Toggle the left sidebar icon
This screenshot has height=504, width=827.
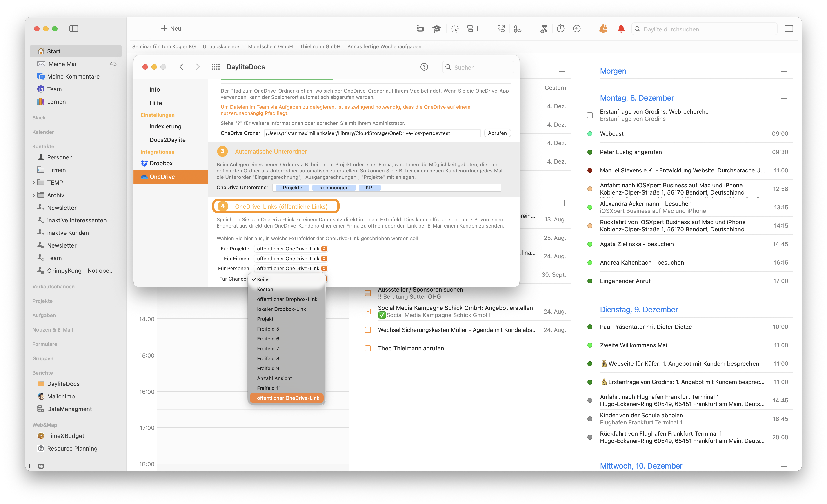click(x=73, y=29)
